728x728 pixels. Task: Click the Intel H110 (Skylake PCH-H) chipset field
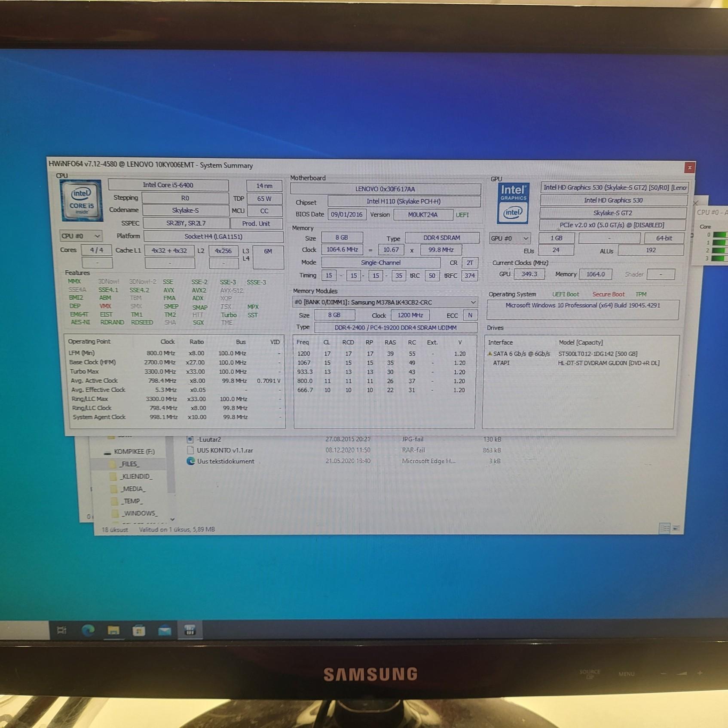point(404,201)
